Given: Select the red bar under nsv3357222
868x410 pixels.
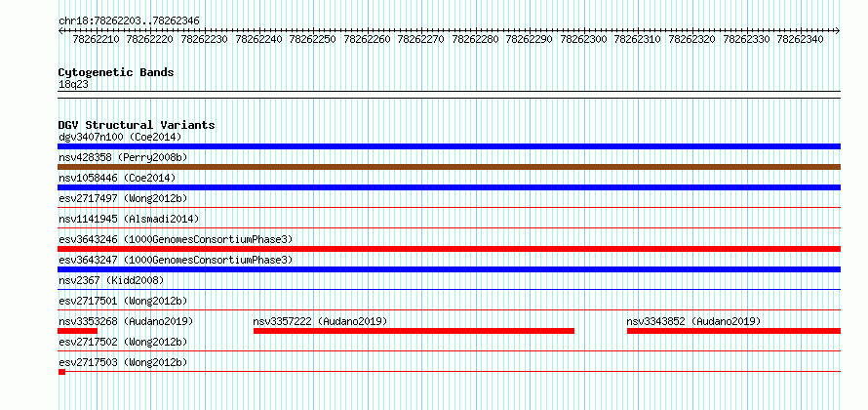Looking at the screenshot, I should [x=414, y=331].
